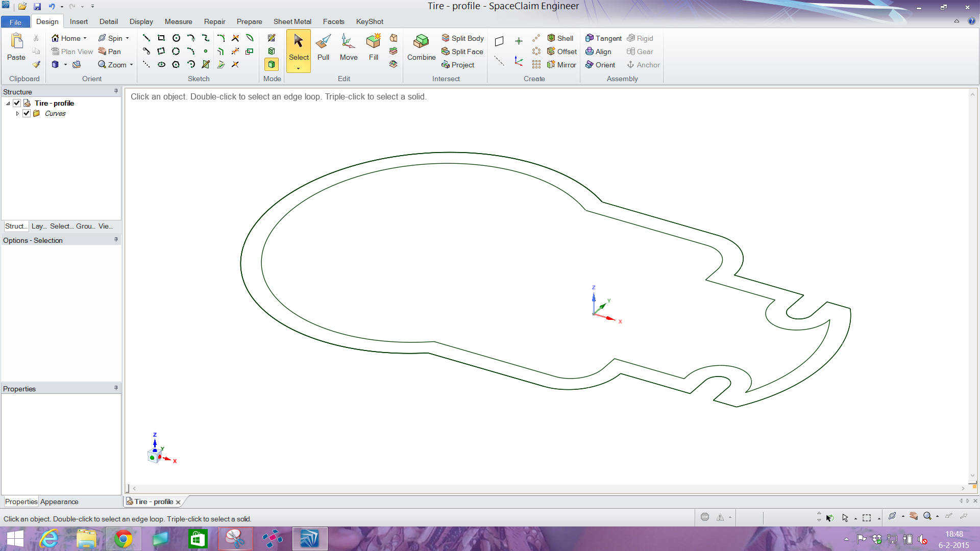
Task: Switch to the Insert ribbon tab
Action: pos(79,21)
